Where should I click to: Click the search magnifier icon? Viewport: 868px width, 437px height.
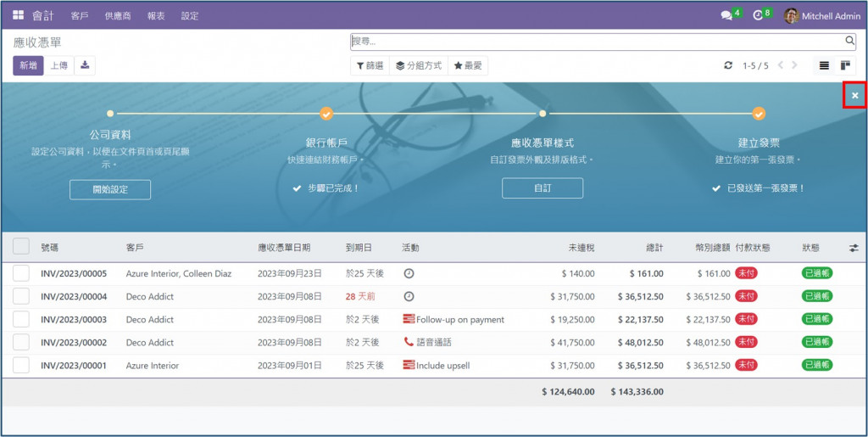click(849, 41)
